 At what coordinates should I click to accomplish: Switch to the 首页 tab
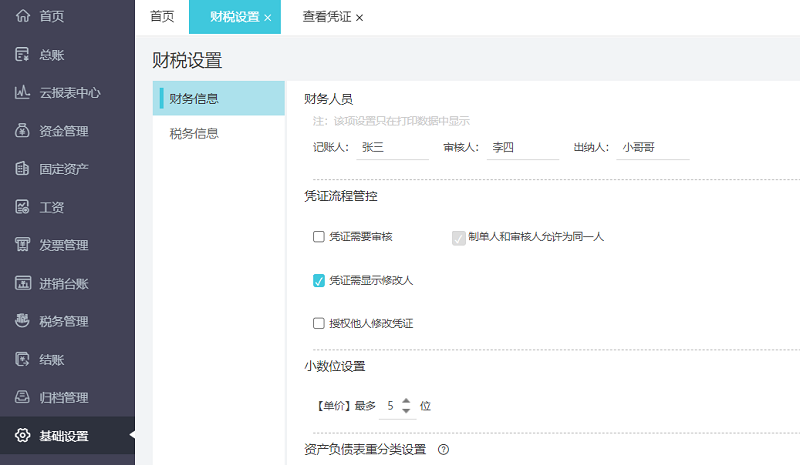tap(161, 17)
